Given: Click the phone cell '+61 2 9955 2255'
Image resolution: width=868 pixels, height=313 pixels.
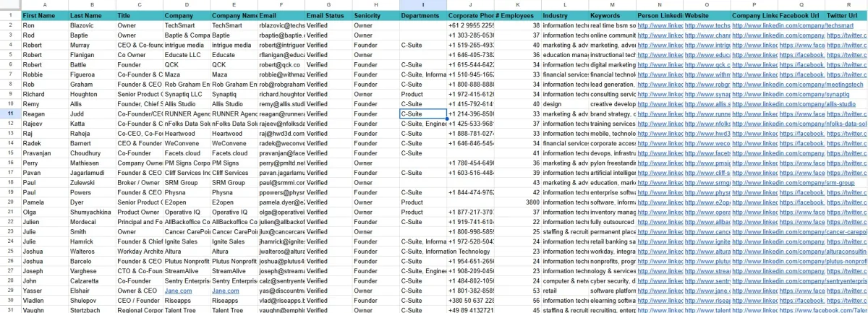Looking at the screenshot, I should point(470,25).
